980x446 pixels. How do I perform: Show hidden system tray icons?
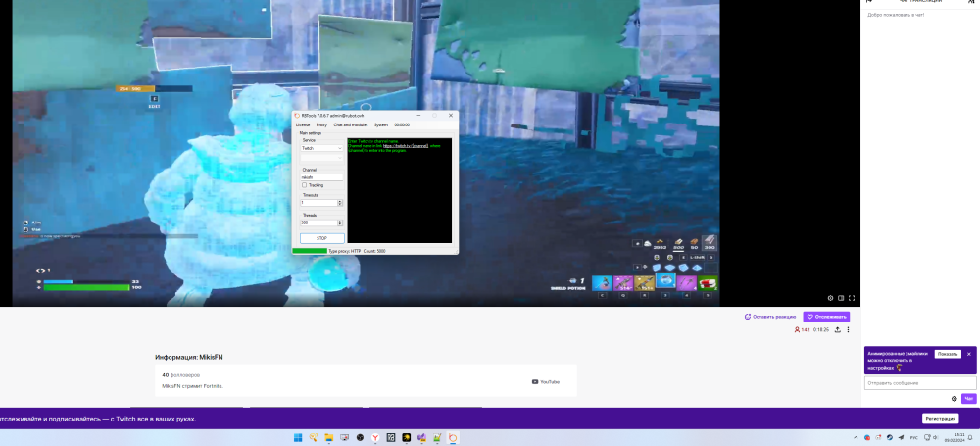pos(855,437)
